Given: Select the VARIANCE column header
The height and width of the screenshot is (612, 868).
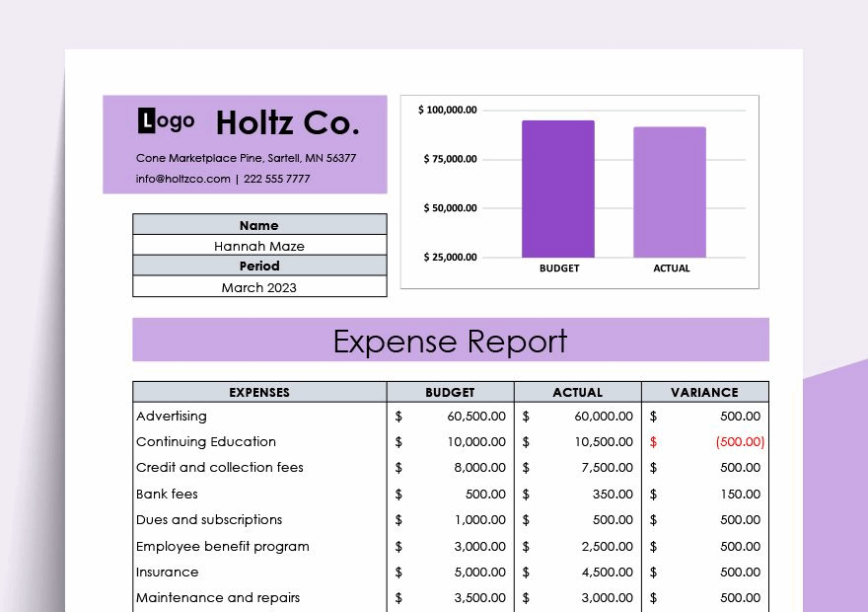Looking at the screenshot, I should [x=705, y=392].
